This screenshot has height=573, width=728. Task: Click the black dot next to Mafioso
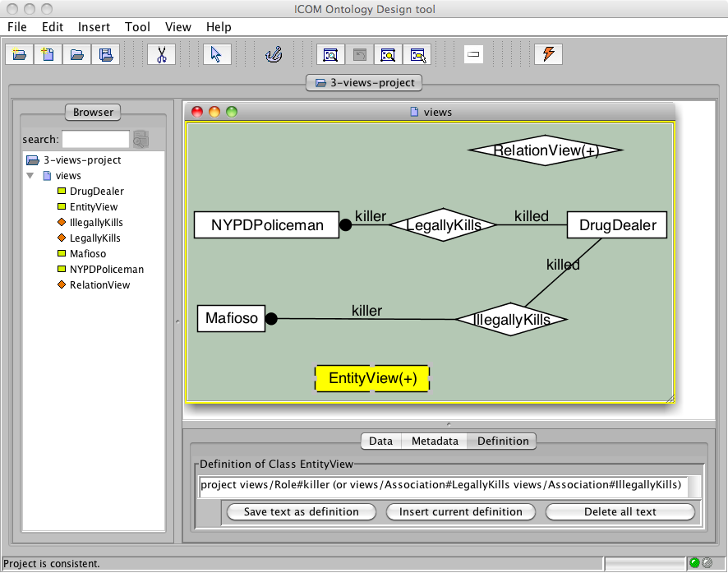click(x=271, y=318)
